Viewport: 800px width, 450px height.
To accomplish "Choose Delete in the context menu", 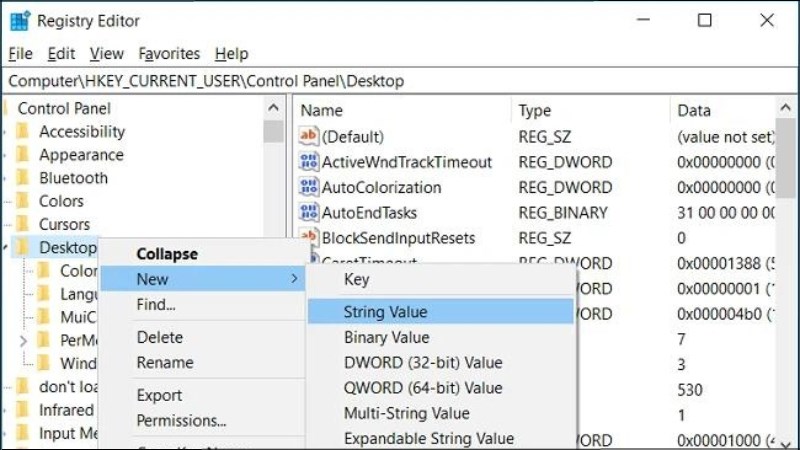I will click(x=203, y=337).
